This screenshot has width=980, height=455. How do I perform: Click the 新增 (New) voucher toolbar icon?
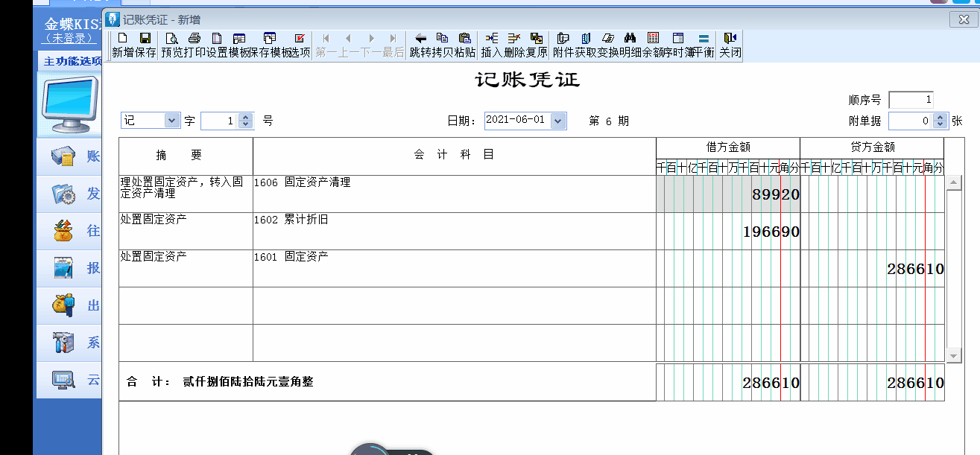(x=122, y=38)
